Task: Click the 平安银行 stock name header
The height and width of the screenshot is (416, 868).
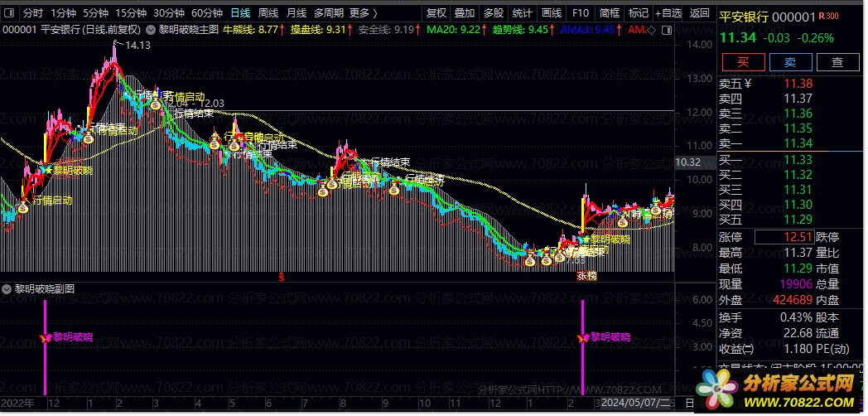Action: point(744,17)
